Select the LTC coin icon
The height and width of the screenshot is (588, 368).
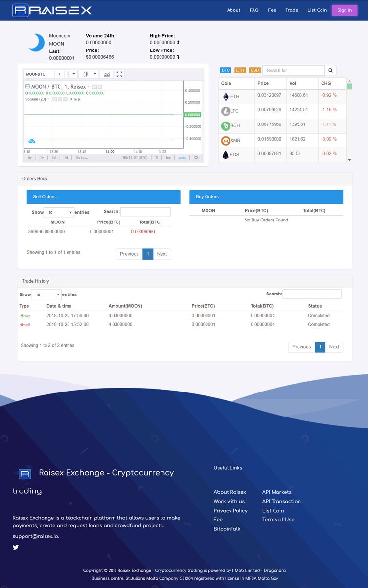(226, 111)
